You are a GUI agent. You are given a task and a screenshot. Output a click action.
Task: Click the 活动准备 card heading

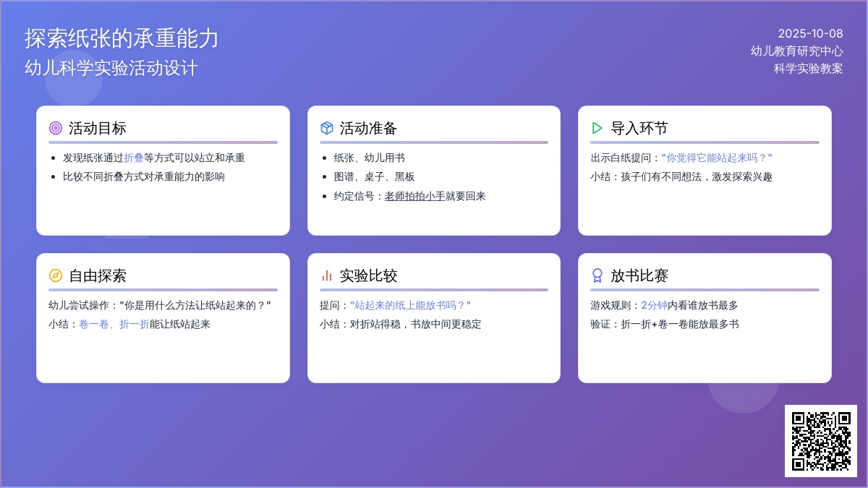click(368, 128)
